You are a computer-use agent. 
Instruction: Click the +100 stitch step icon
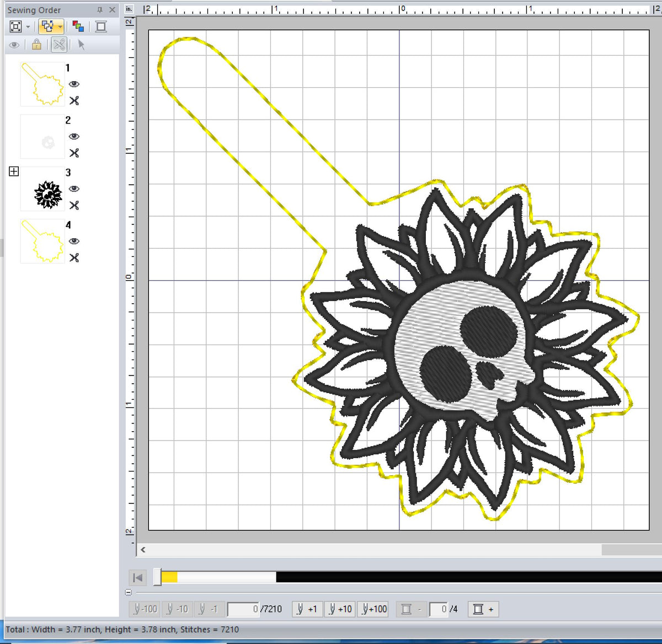pos(373,609)
